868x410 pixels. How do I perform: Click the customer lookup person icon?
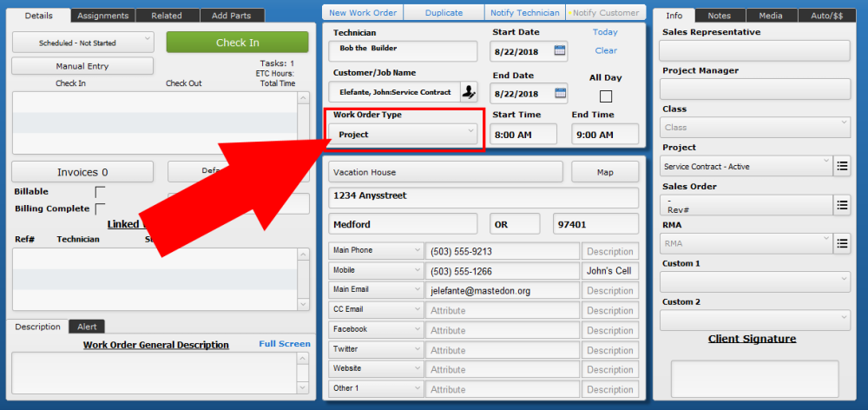pos(469,93)
